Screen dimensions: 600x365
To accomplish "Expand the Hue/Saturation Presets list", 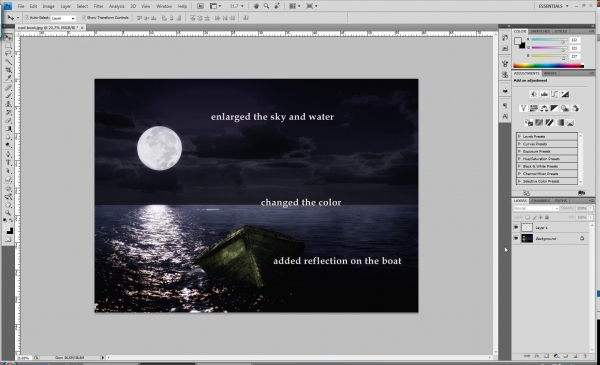I will (x=520, y=158).
